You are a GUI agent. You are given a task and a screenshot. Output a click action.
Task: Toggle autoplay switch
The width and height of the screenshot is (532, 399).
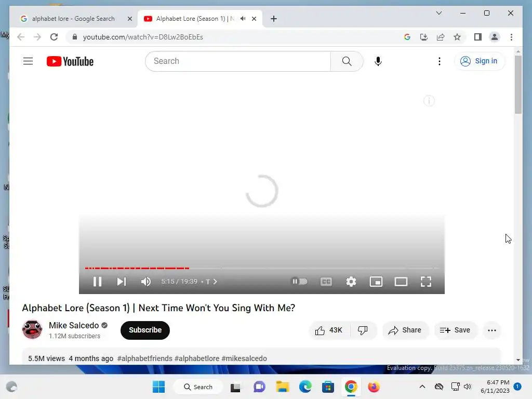click(x=300, y=281)
